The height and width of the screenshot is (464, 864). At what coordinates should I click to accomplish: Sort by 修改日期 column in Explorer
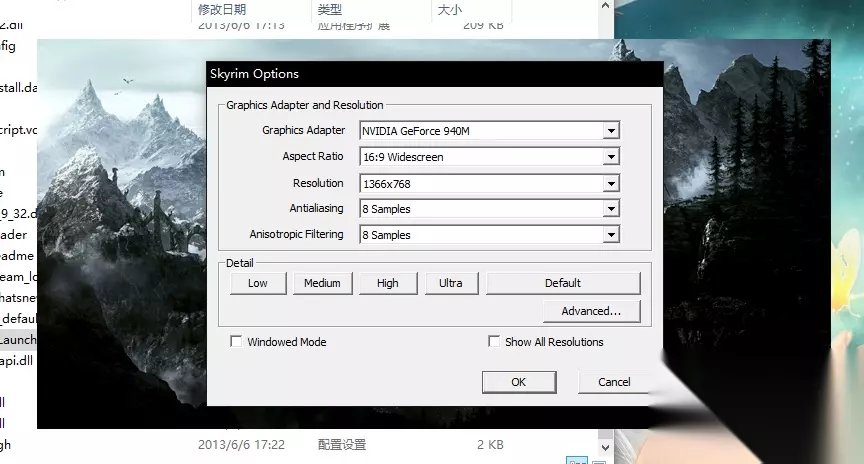[222, 10]
